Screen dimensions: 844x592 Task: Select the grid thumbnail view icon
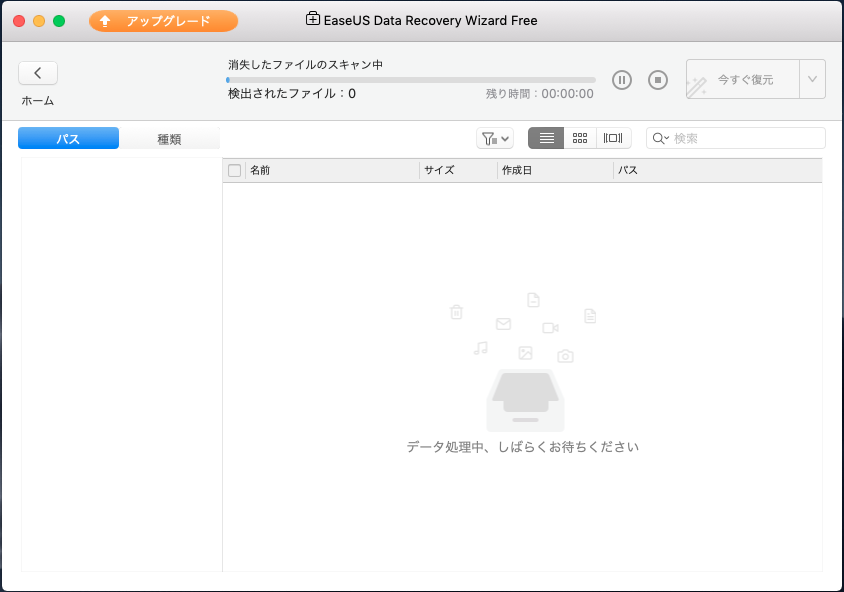580,138
